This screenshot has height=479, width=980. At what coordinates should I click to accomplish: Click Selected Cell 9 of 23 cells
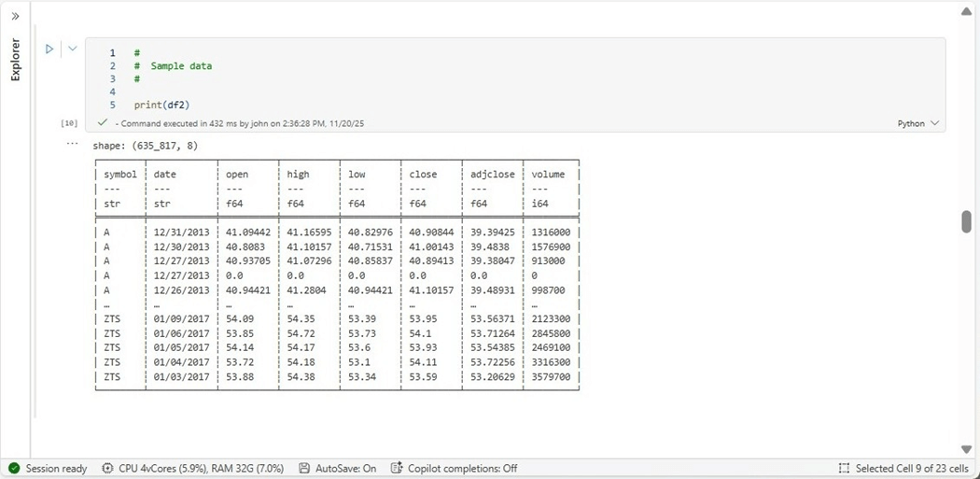tap(912, 469)
